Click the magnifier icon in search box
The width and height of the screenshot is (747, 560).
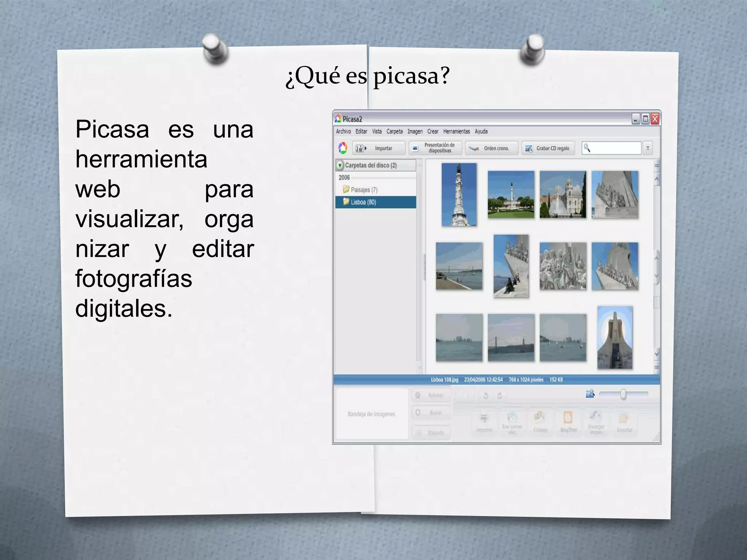click(x=587, y=148)
